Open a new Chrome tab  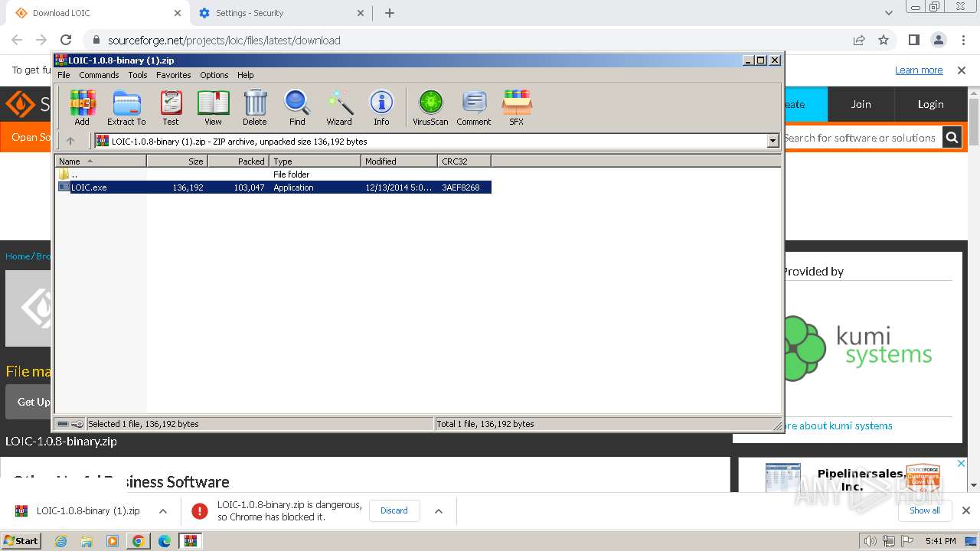390,13
